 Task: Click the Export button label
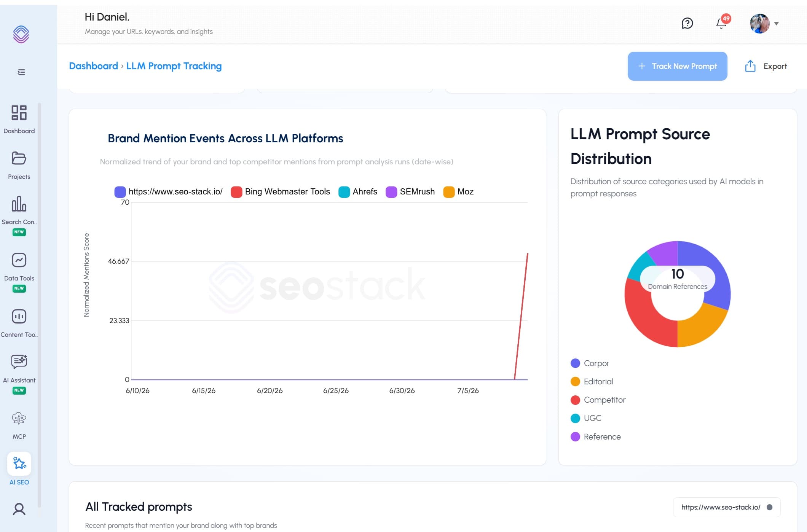(775, 66)
